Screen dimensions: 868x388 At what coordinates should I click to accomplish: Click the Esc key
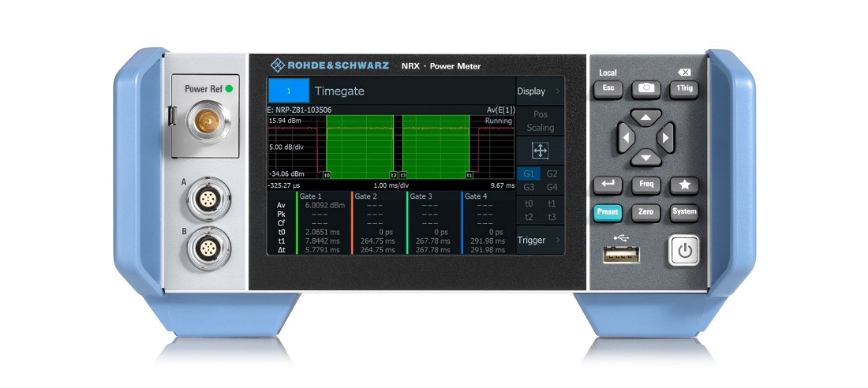coord(608,88)
